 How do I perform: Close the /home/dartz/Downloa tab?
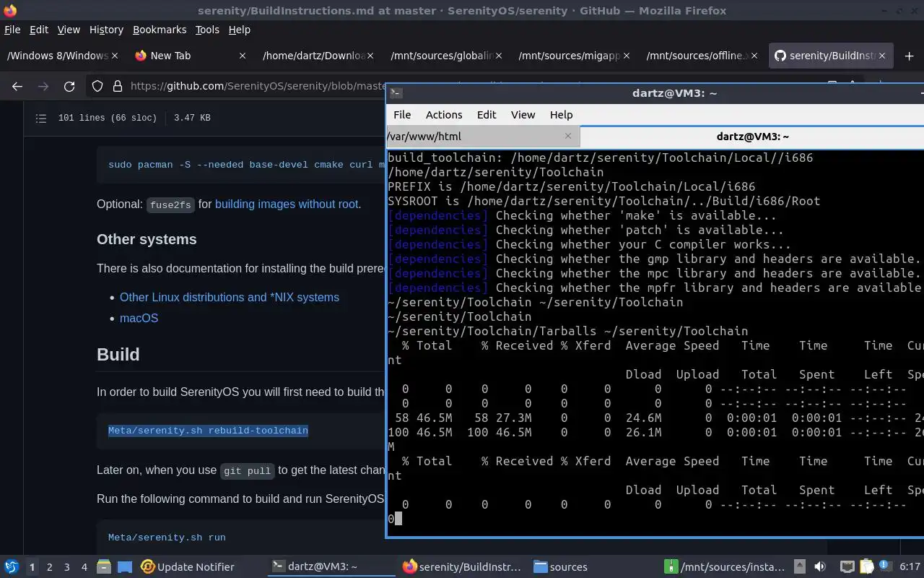[x=370, y=56]
